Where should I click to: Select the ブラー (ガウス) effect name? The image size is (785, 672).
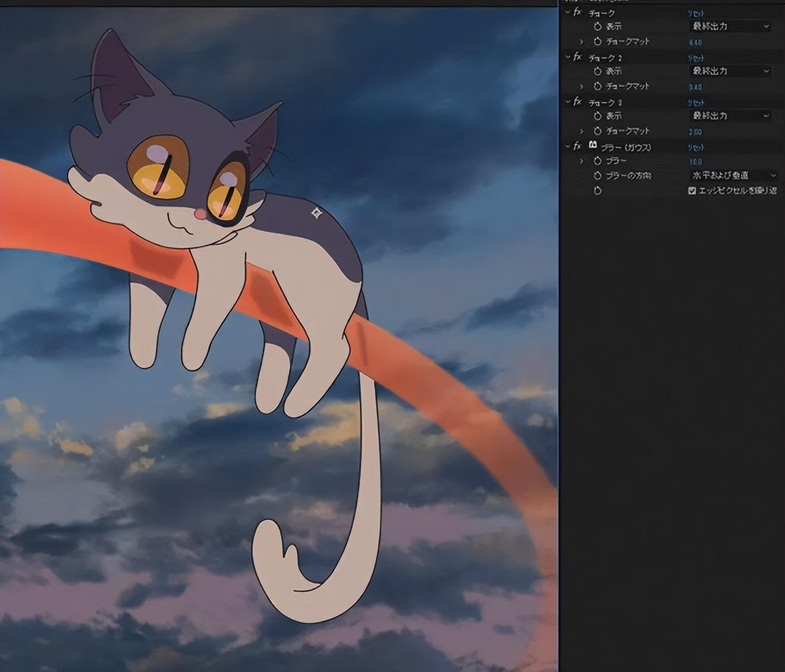tap(626, 147)
